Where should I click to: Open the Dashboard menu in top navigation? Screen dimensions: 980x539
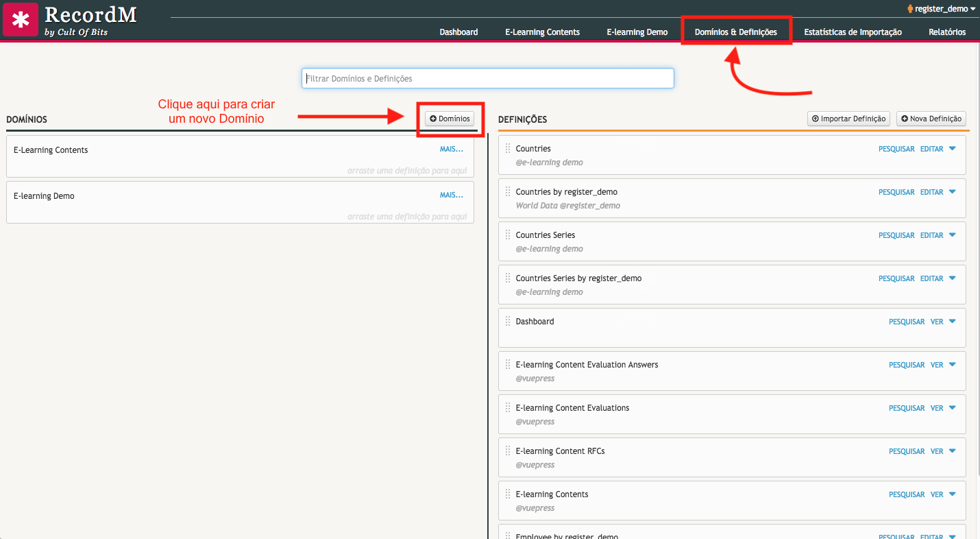pyautogui.click(x=458, y=32)
